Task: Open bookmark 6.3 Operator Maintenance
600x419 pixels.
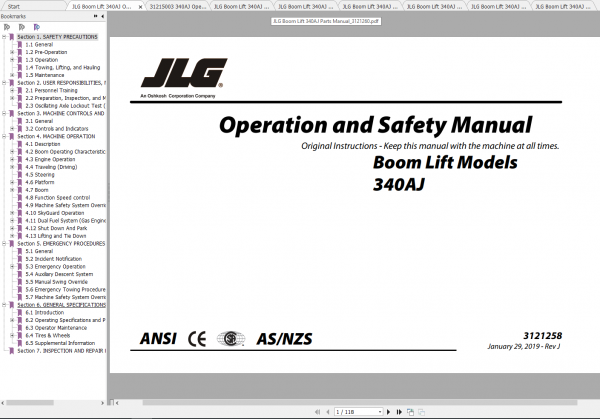Action: coord(56,328)
